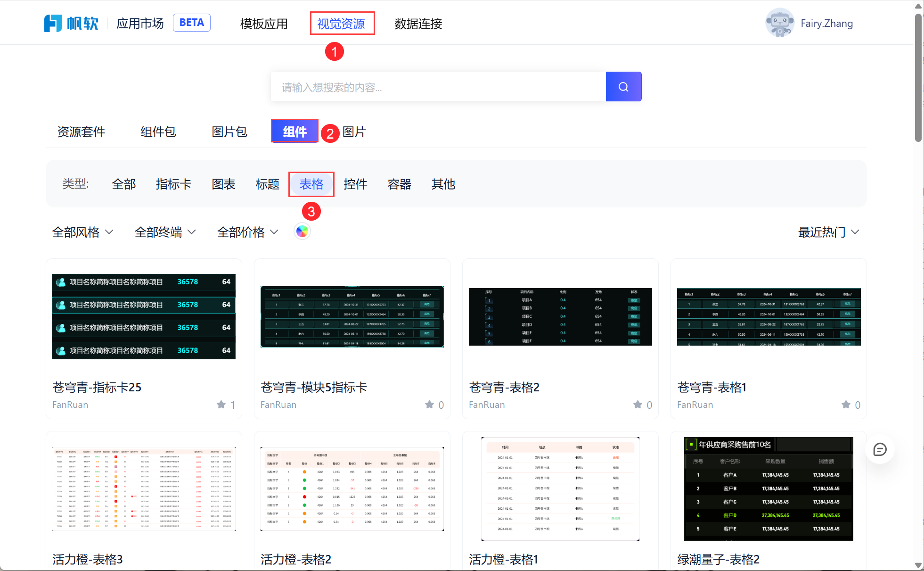924x571 pixels.
Task: Click the FanRuan logo icon
Action: 53,23
